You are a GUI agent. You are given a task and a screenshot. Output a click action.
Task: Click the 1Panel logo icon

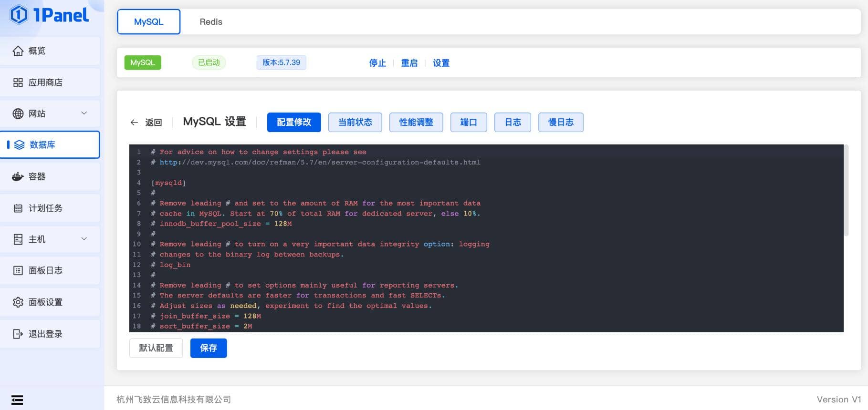19,15
